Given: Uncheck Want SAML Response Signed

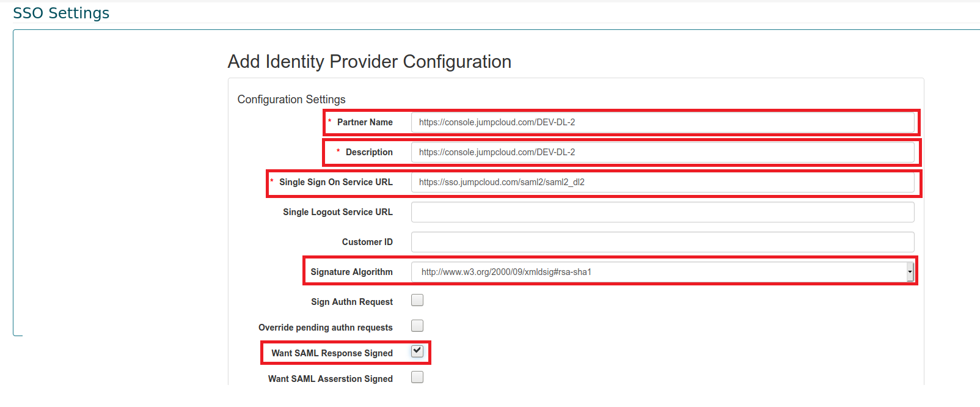Looking at the screenshot, I should pos(417,351).
